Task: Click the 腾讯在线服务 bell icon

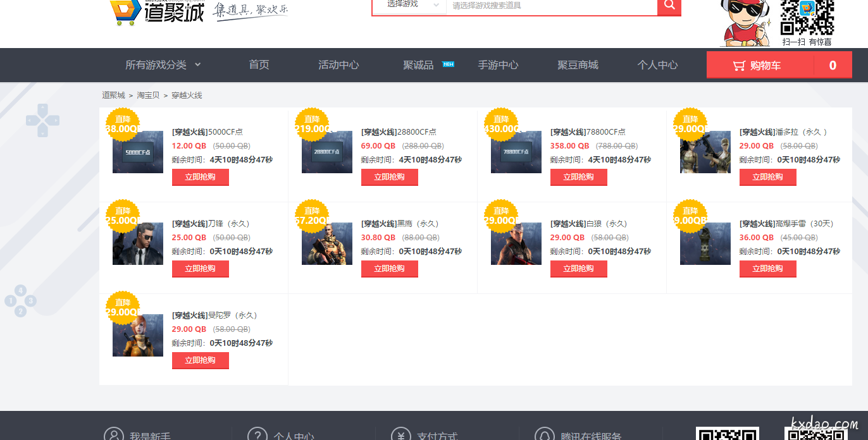Action: (x=544, y=435)
